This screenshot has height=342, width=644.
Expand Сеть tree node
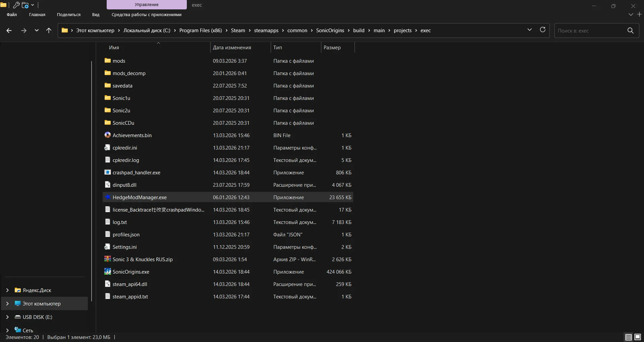coord(7,330)
